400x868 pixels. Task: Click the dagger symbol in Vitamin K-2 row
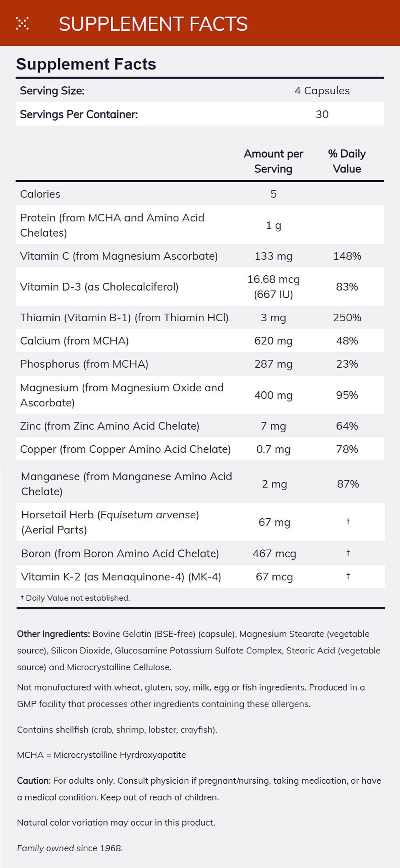348,576
